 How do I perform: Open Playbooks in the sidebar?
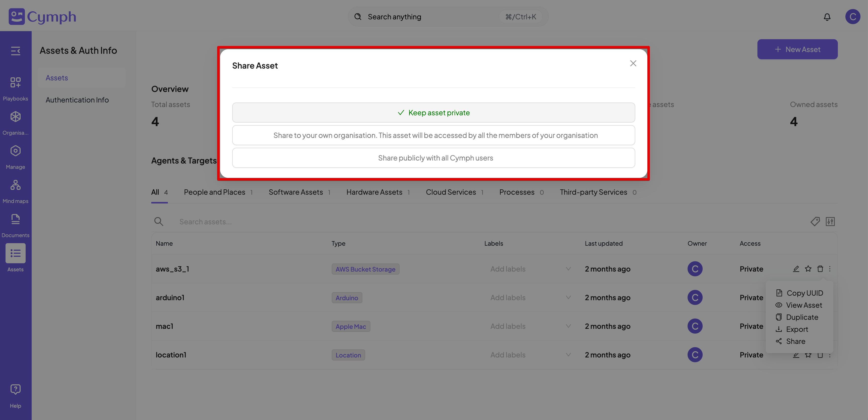(16, 88)
